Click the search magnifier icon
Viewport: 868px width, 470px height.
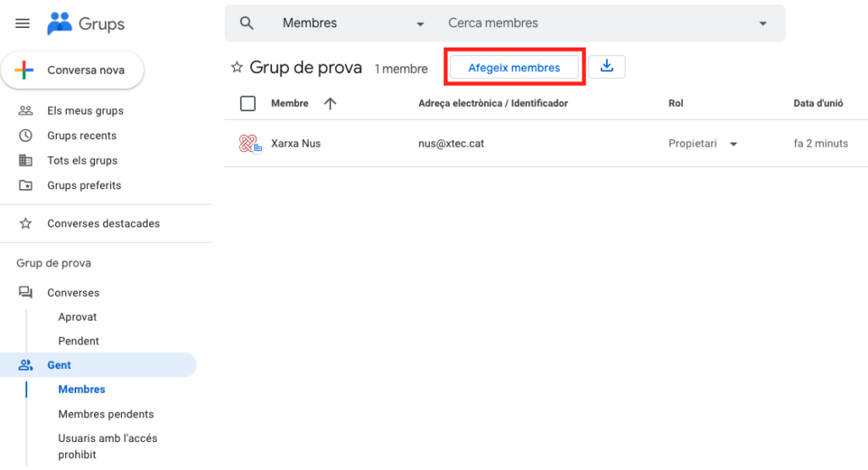point(247,24)
